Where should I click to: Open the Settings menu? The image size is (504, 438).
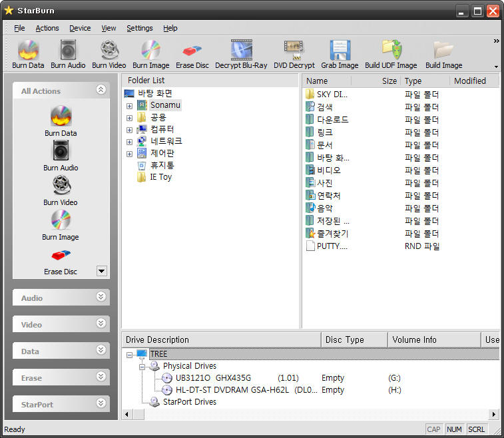[x=140, y=28]
